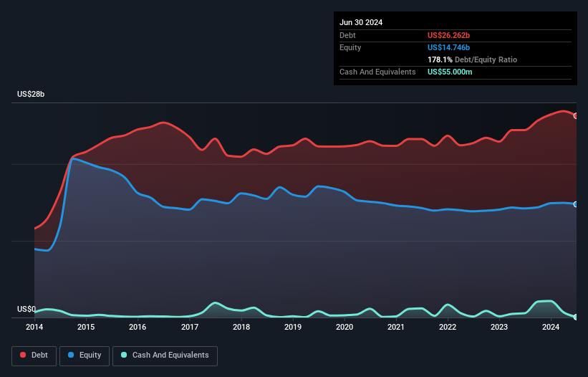Click the 2022 x-axis label

click(x=448, y=327)
